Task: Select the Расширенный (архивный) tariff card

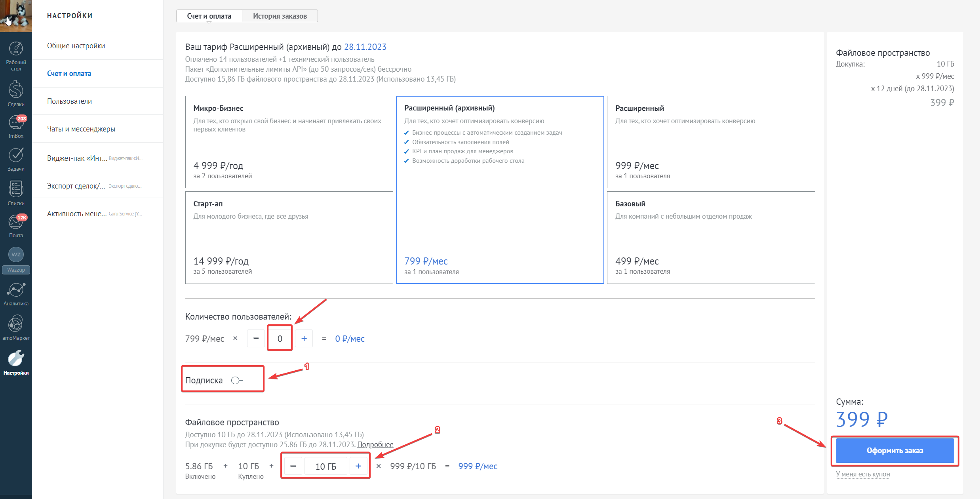Action: point(500,190)
